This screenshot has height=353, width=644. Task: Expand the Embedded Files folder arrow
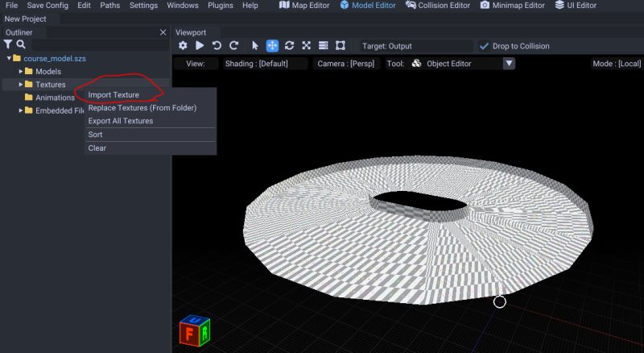pos(21,110)
